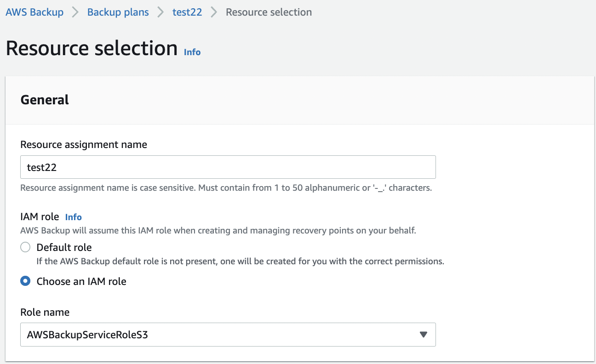Click the Role name label
The height and width of the screenshot is (364, 596).
(x=45, y=312)
